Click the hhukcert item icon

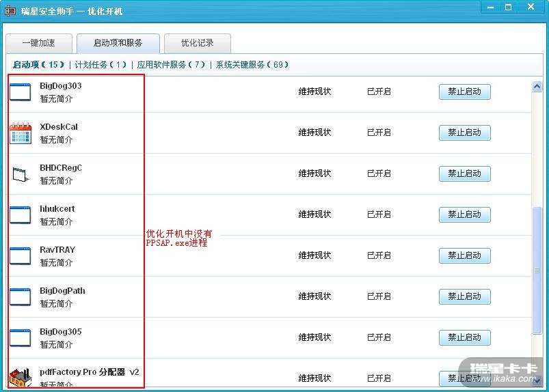[21, 214]
